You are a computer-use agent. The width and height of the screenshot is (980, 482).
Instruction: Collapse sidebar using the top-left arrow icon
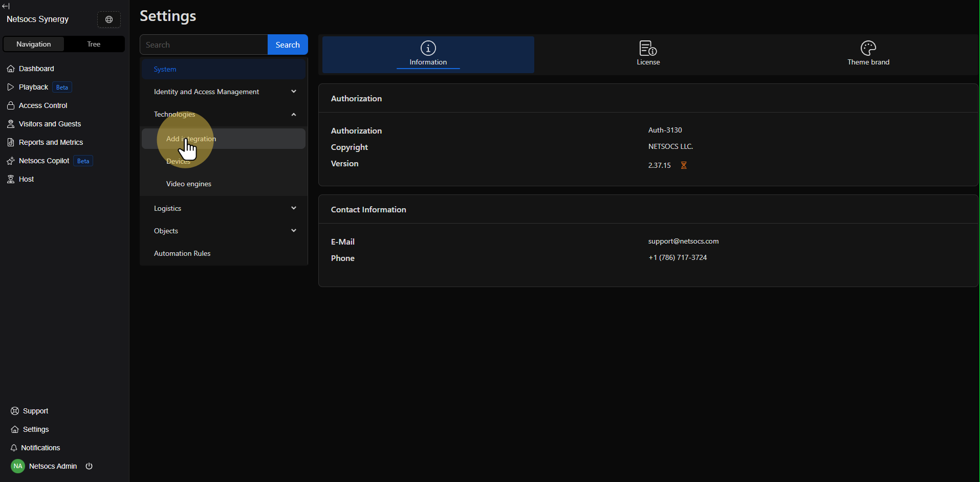[6, 6]
